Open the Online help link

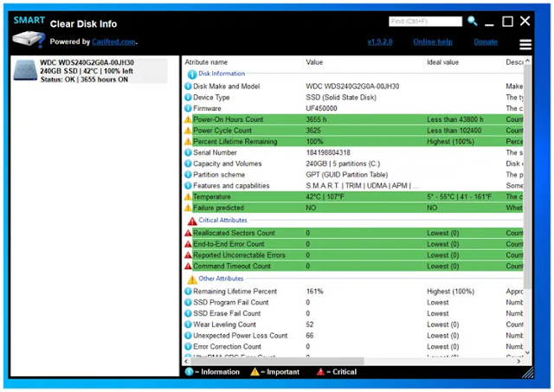pos(433,42)
